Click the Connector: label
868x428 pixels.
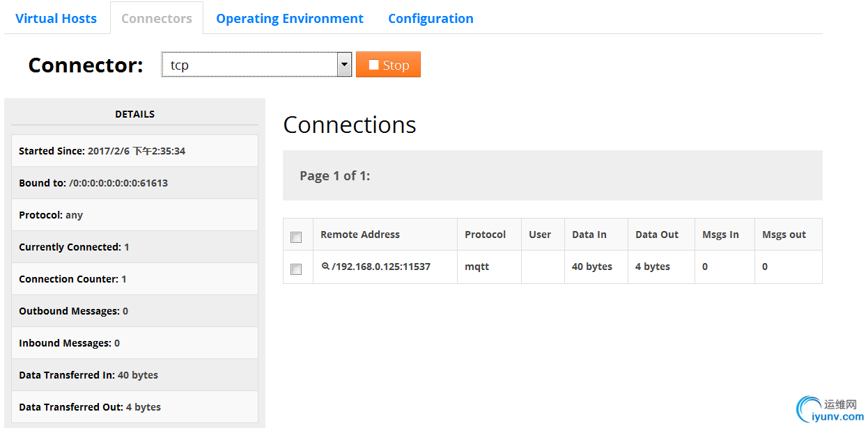coord(86,65)
